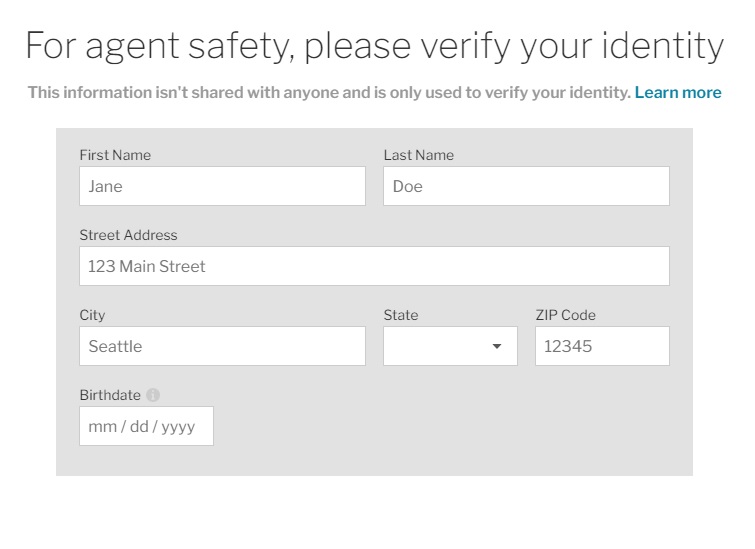Focus the First Name field
The width and height of the screenshot is (755, 549).
point(222,186)
